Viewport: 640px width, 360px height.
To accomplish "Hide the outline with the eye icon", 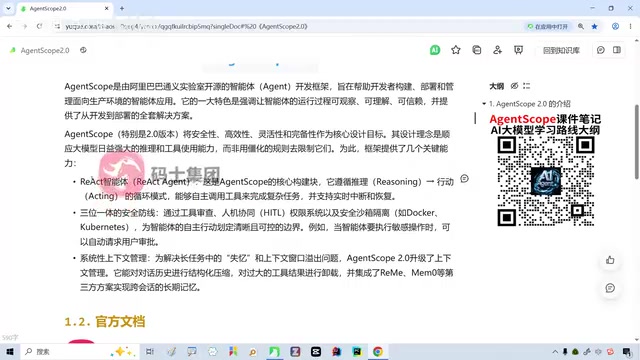I will [x=514, y=86].
